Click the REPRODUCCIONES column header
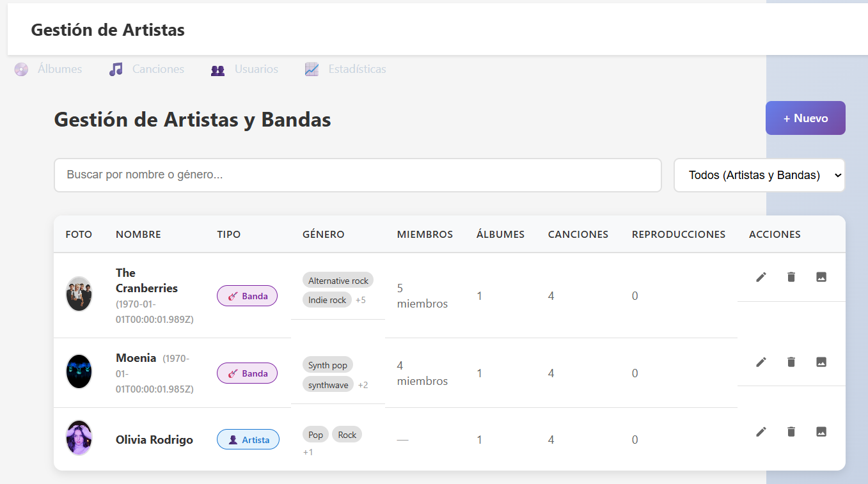The width and height of the screenshot is (868, 484). [679, 234]
